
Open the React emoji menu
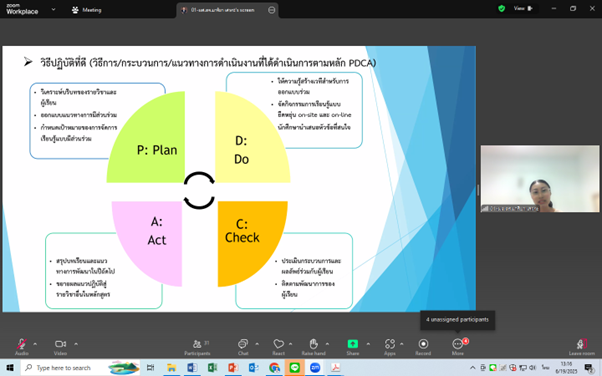[x=279, y=346]
